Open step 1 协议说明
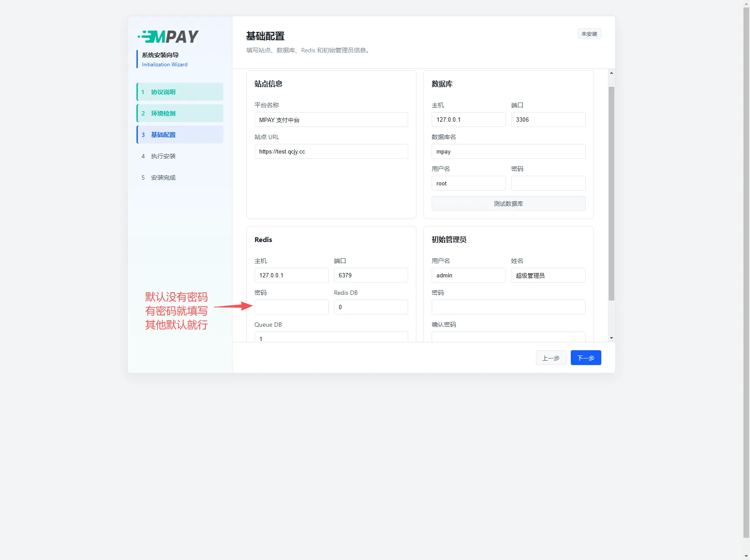Image resolution: width=750 pixels, height=560 pixels. [180, 92]
